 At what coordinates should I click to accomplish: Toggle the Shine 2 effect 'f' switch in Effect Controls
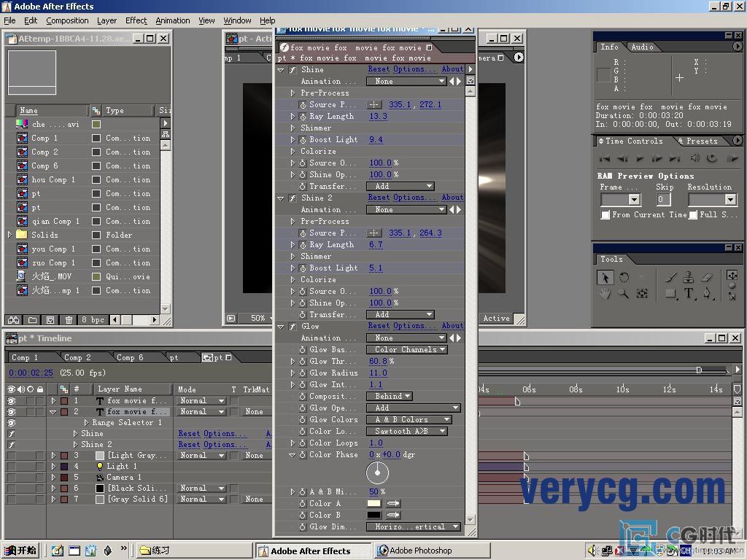pos(293,198)
